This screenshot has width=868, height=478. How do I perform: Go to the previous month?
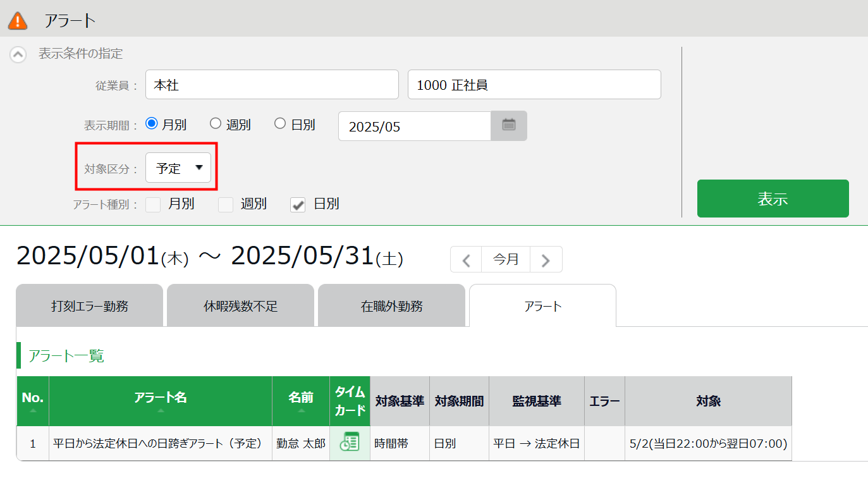point(466,260)
